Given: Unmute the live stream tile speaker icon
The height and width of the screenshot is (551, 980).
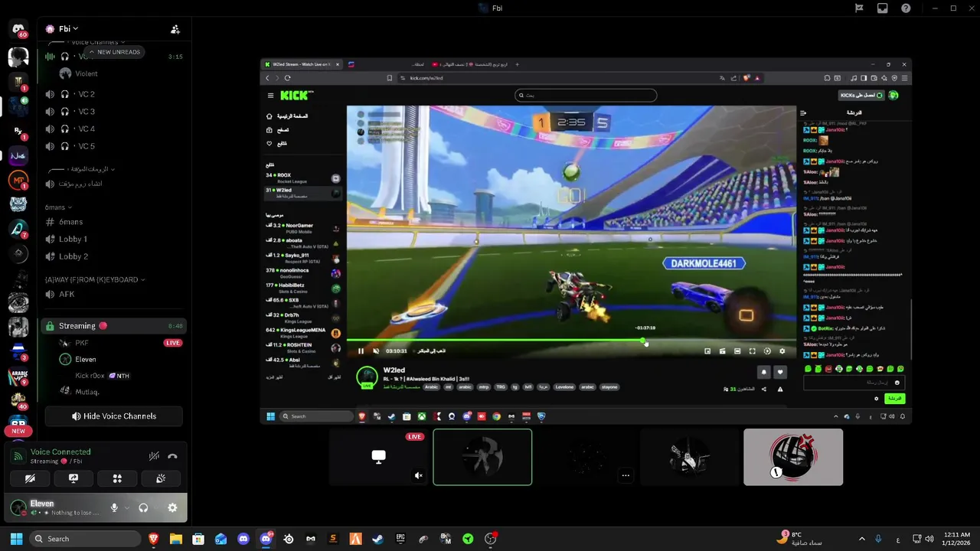Looking at the screenshot, I should click(x=419, y=475).
